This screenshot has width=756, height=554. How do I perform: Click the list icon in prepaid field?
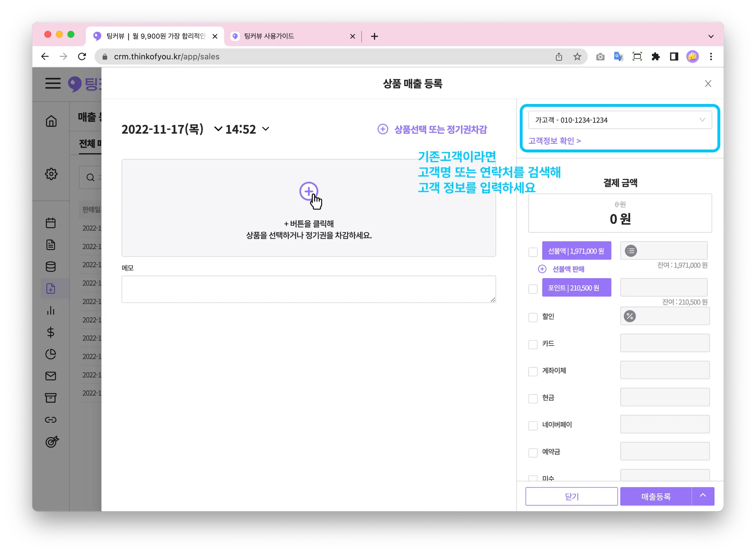click(x=631, y=251)
